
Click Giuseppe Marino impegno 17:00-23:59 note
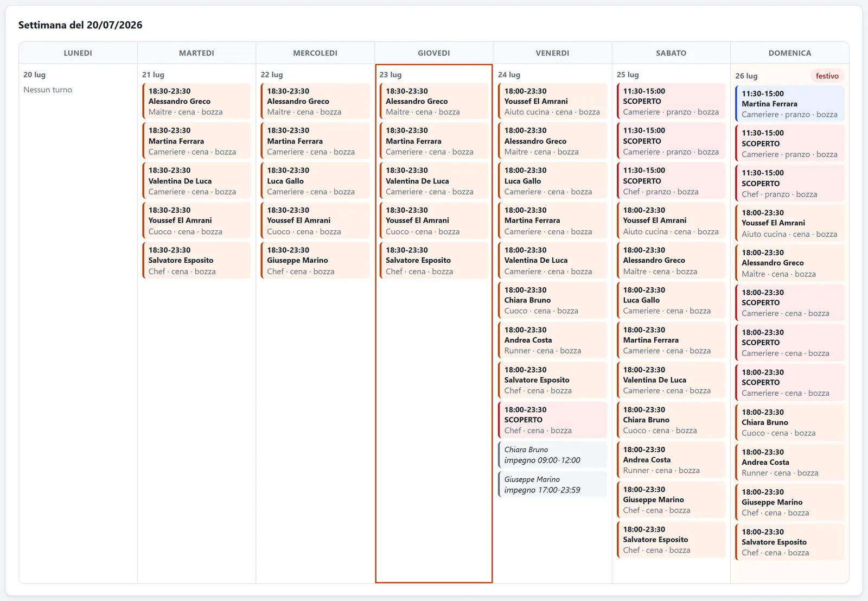[x=552, y=485]
